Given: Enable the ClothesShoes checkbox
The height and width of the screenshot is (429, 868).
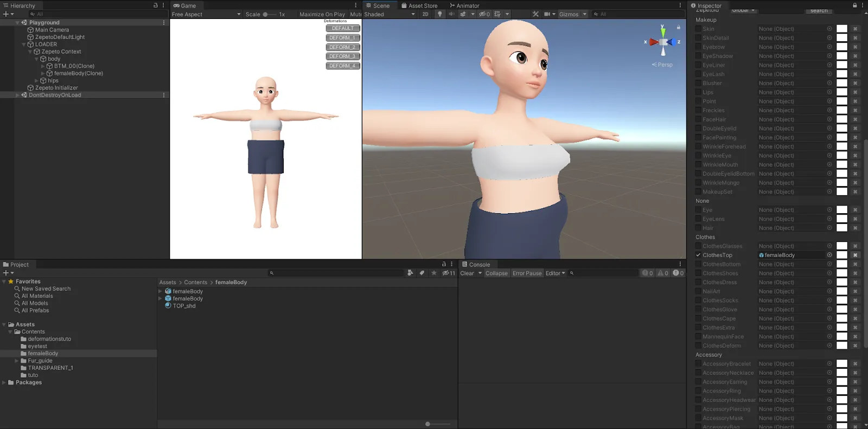Looking at the screenshot, I should click(698, 273).
